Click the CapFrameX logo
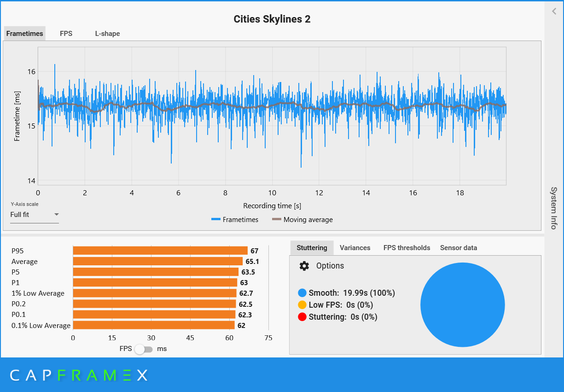 coord(79,375)
